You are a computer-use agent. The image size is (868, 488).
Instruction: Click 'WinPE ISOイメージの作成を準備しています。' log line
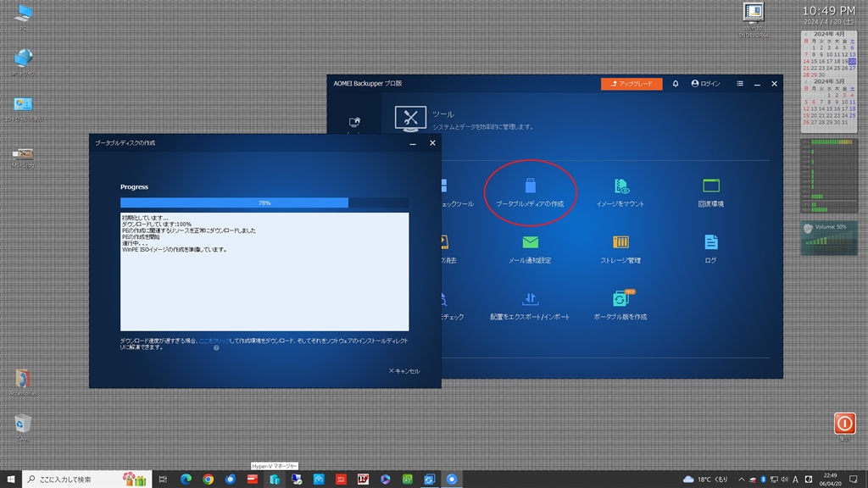[175, 250]
